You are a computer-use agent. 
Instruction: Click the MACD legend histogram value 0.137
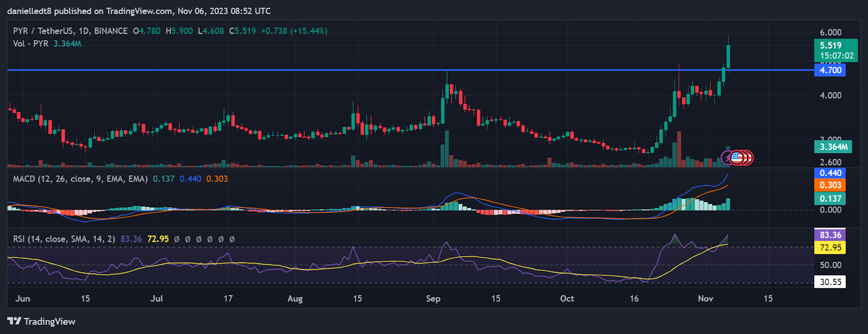coord(164,179)
